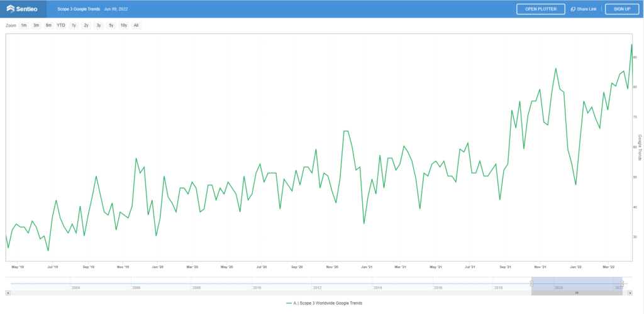Click the Google Trends y-axis title
Image resolution: width=644 pixels, height=314 pixels.
pos(640,148)
